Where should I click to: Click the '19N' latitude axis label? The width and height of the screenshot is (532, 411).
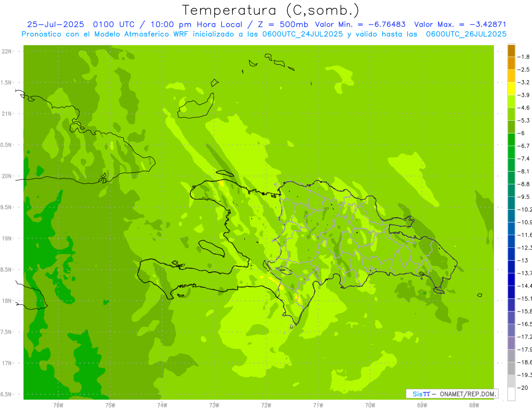pos(7,239)
